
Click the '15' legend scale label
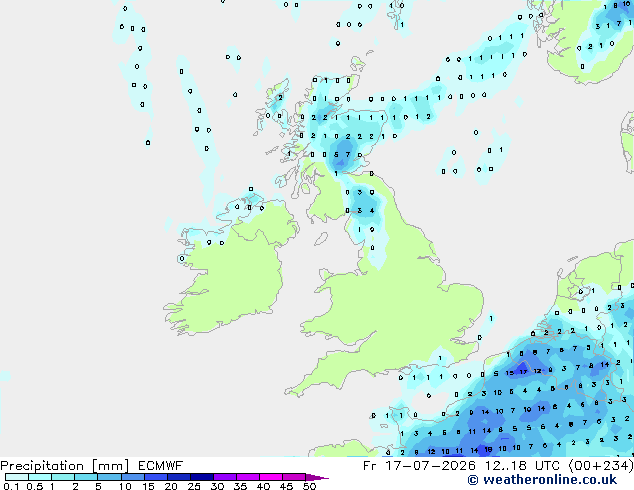148,486
